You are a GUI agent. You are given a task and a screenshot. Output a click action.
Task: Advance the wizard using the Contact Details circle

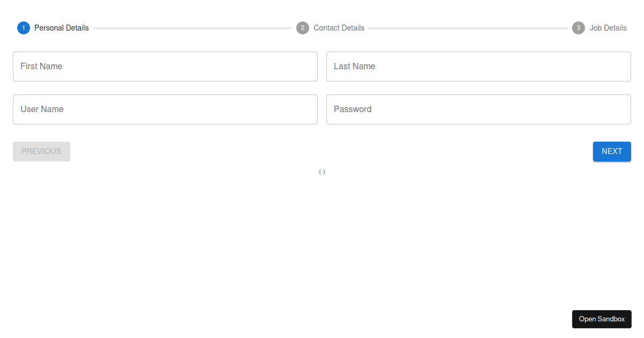tap(303, 27)
